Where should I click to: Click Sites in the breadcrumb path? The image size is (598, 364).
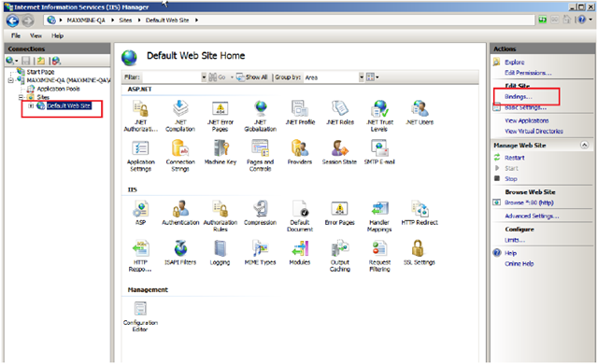[125, 21]
